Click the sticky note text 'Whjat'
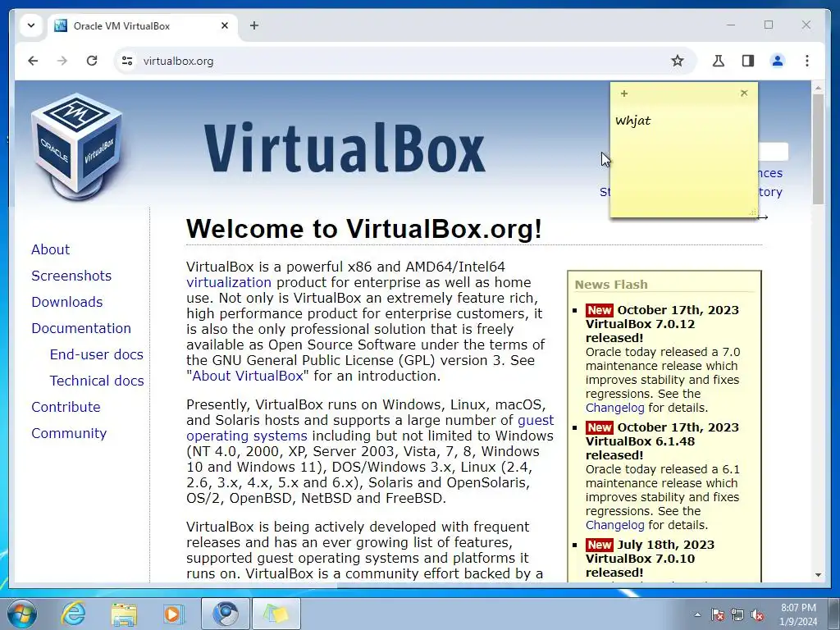The width and height of the screenshot is (840, 630). (632, 121)
